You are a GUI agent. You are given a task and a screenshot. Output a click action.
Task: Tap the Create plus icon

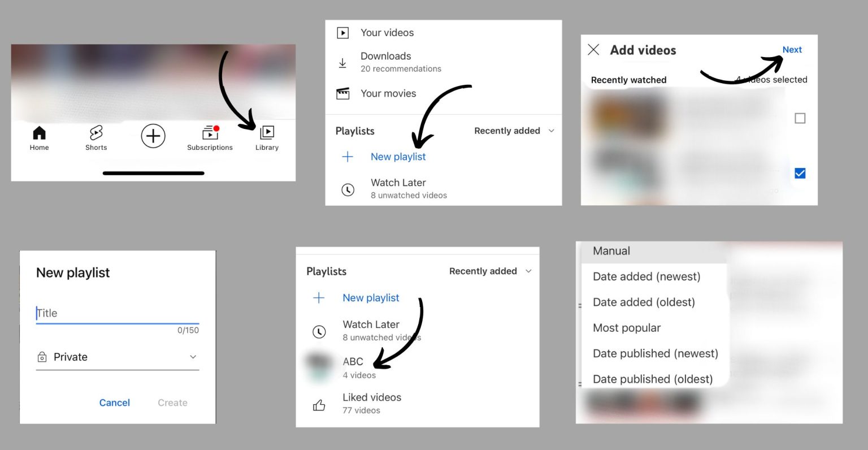point(153,136)
